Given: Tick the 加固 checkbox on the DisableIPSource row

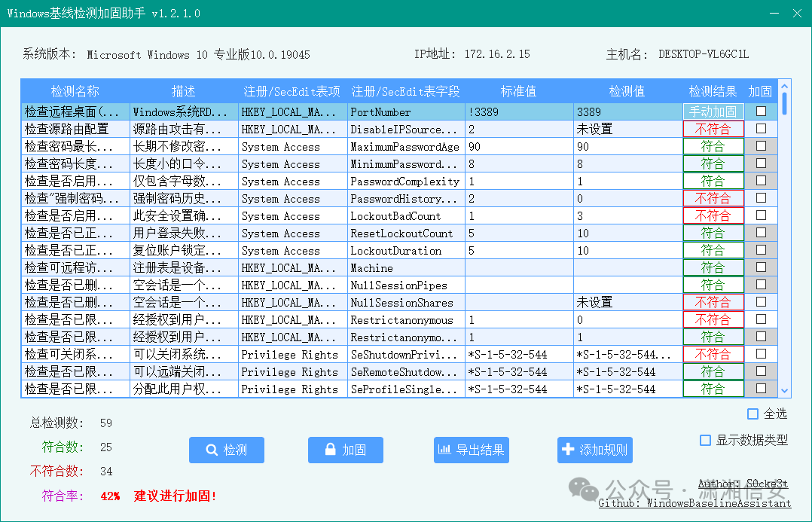Looking at the screenshot, I should pos(761,129).
